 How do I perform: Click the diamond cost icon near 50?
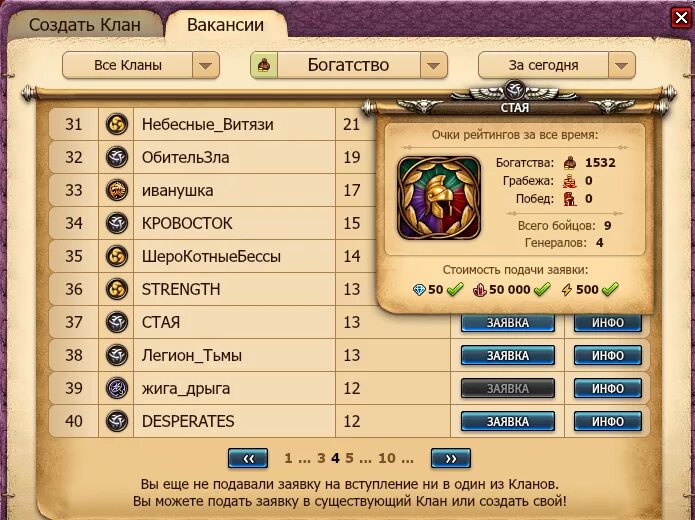click(419, 290)
